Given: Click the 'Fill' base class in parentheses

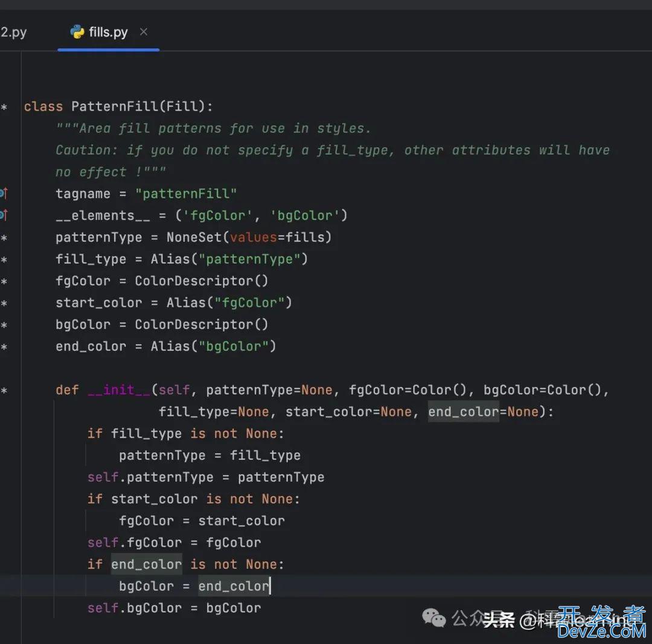Looking at the screenshot, I should coord(182,106).
